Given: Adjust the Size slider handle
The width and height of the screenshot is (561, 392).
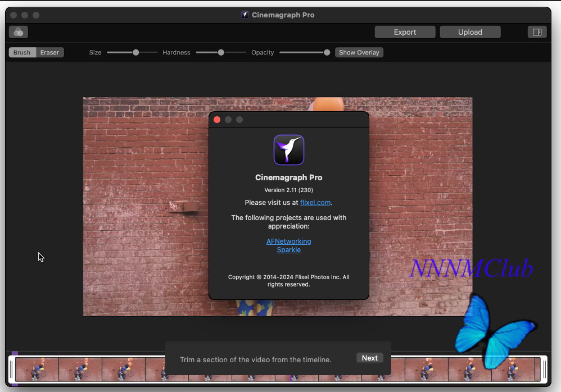Looking at the screenshot, I should [135, 53].
